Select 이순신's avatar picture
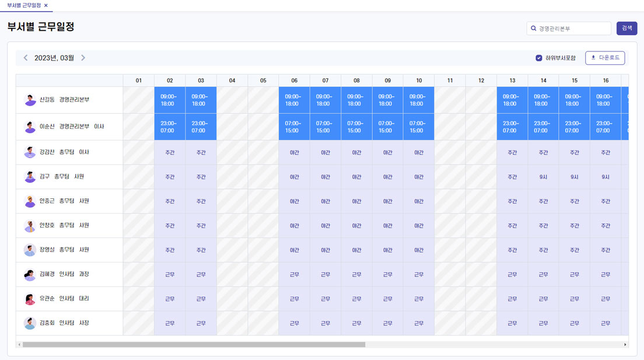The height and width of the screenshot is (360, 644). coord(30,127)
